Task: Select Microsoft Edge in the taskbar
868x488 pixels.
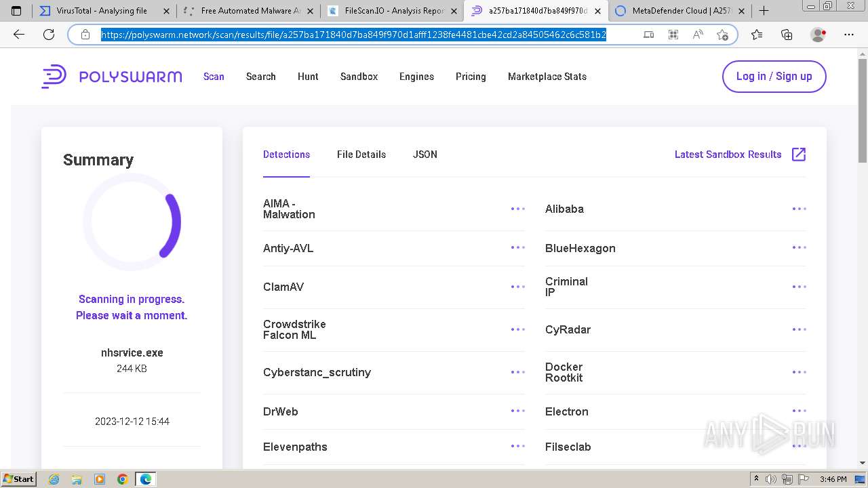Action: click(x=146, y=479)
